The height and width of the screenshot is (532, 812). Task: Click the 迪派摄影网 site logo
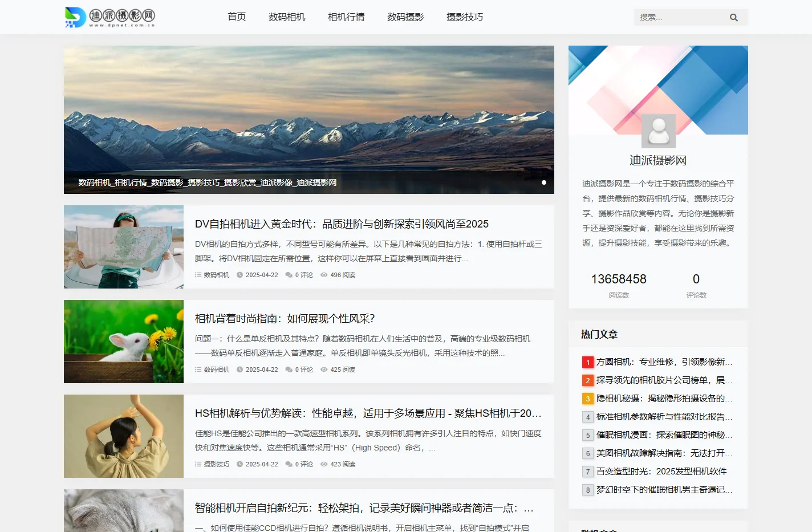tap(110, 17)
